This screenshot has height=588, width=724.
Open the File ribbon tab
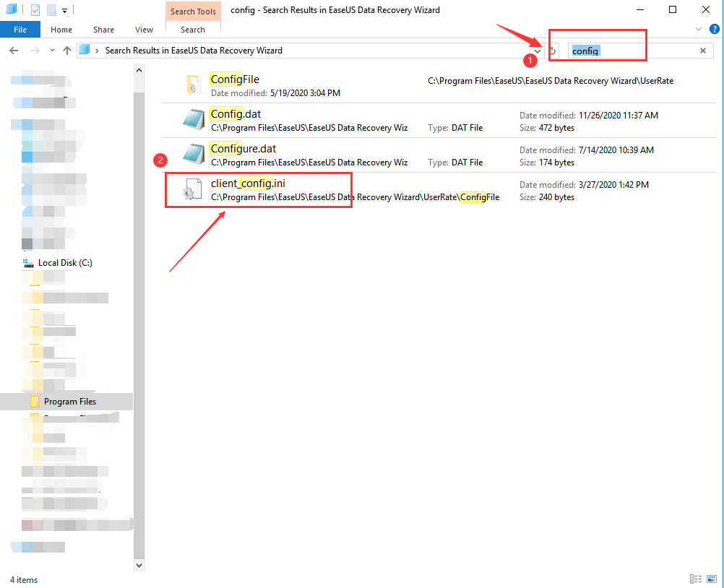coord(20,30)
